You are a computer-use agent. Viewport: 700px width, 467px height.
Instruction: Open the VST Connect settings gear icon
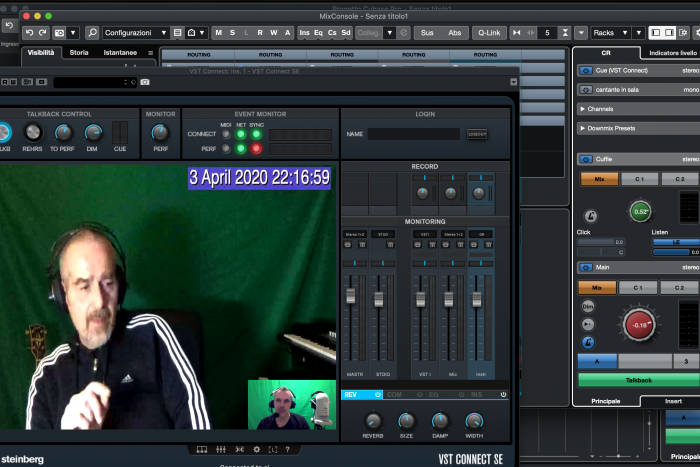pyautogui.click(x=256, y=450)
